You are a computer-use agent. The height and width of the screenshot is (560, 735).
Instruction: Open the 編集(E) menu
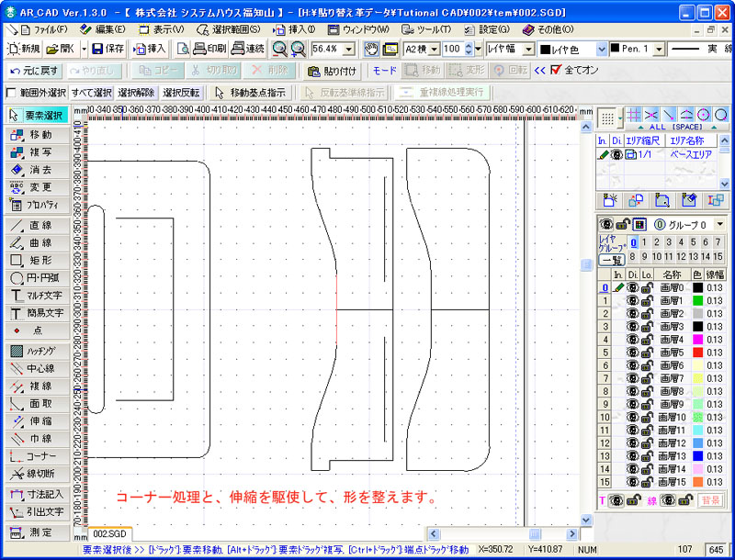point(103,30)
